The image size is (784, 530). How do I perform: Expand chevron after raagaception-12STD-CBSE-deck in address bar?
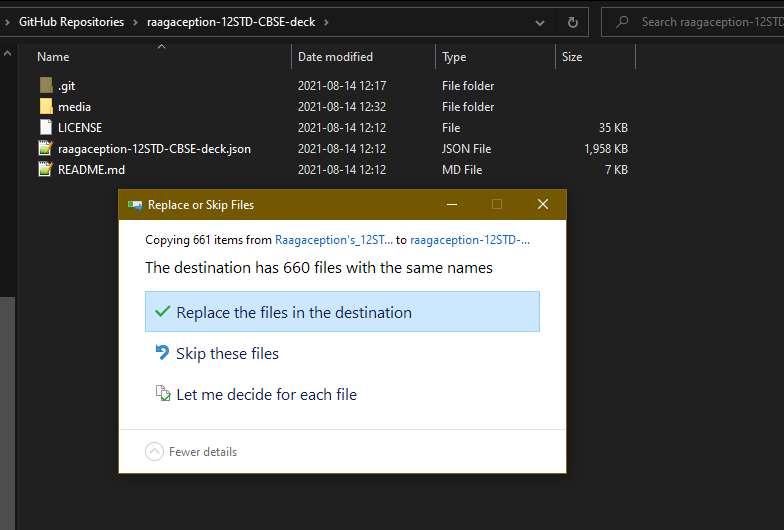tap(326, 21)
